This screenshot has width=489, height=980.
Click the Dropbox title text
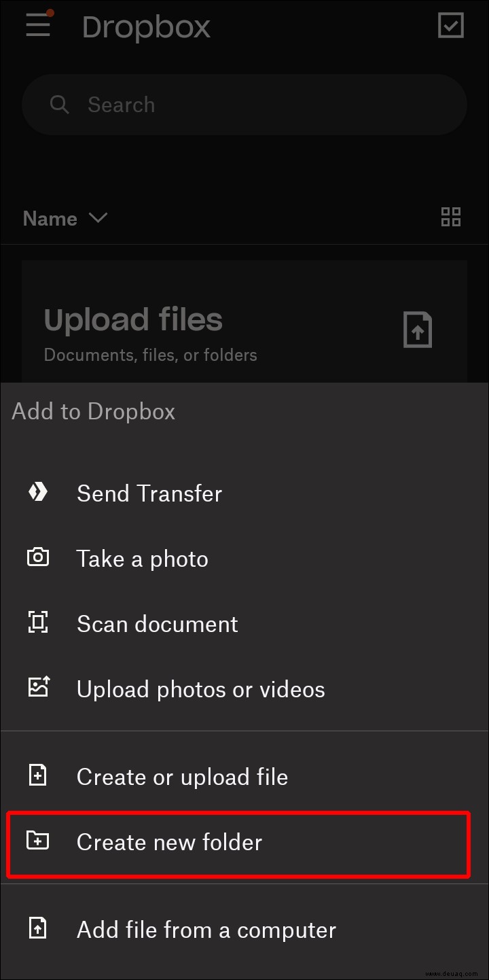pyautogui.click(x=146, y=27)
